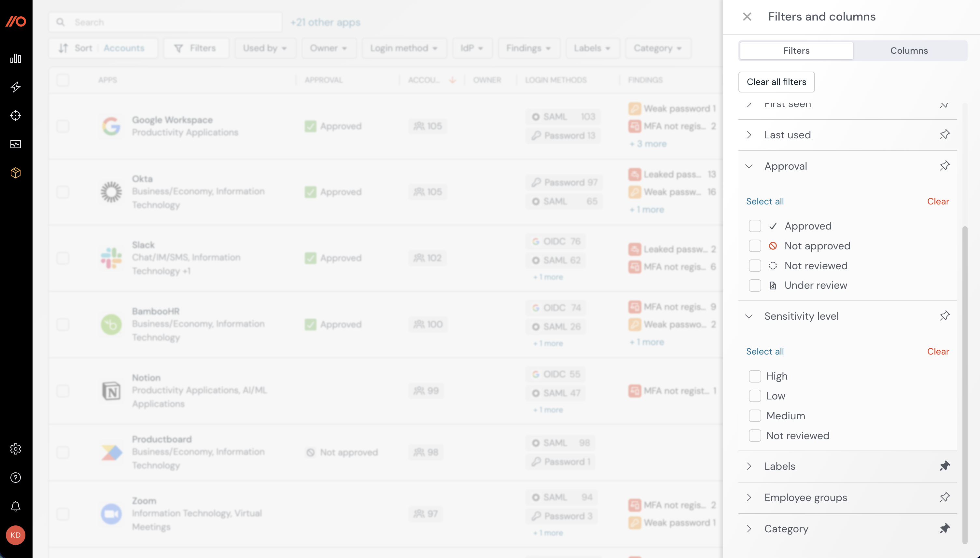Viewport: 980px width, 558px height.
Task: Check the Low sensitivity option
Action: pos(755,396)
